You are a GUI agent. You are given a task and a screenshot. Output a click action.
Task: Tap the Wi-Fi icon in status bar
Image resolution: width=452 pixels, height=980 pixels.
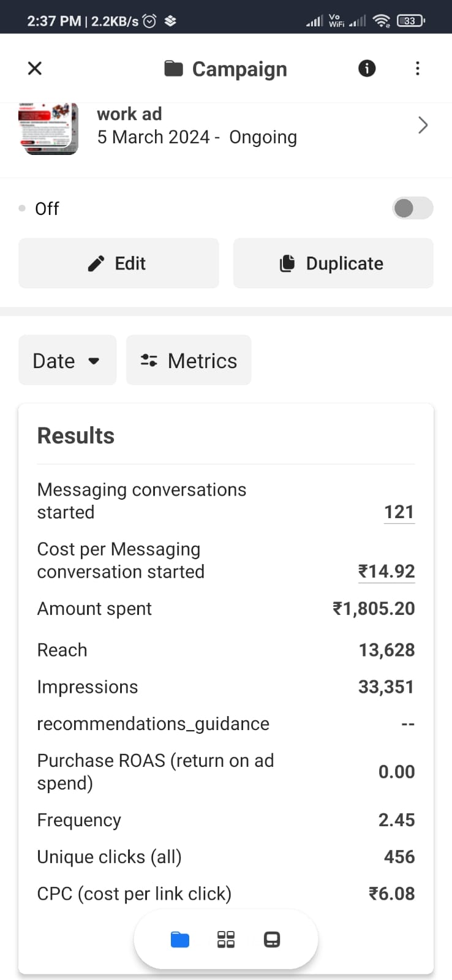click(x=381, y=21)
